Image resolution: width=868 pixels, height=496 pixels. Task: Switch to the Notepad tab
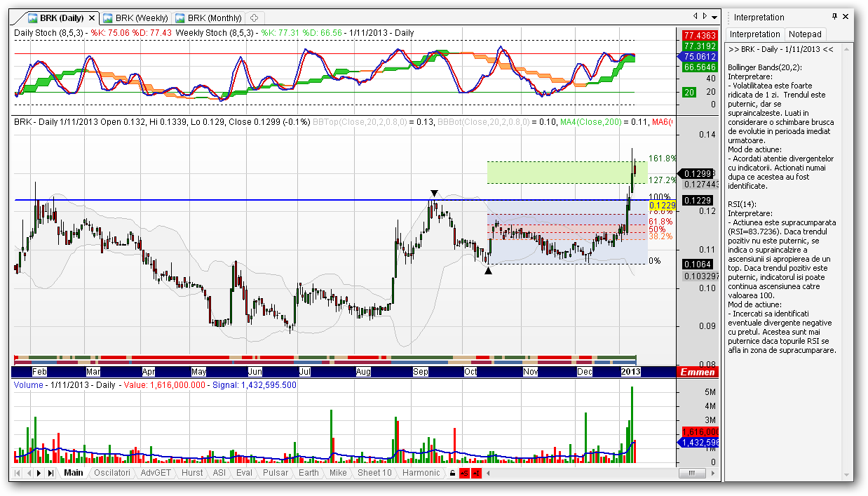coord(805,34)
